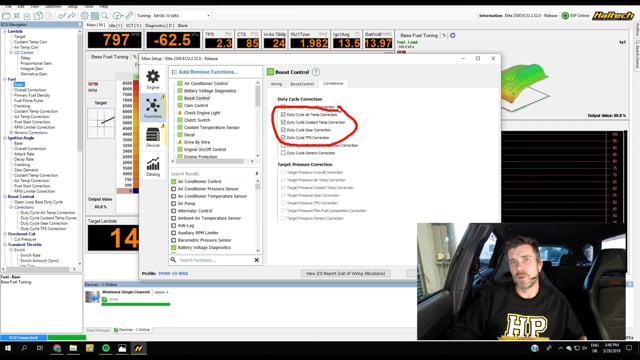
Task: Click the redo arrow toolbar icon
Action: tap(71, 16)
